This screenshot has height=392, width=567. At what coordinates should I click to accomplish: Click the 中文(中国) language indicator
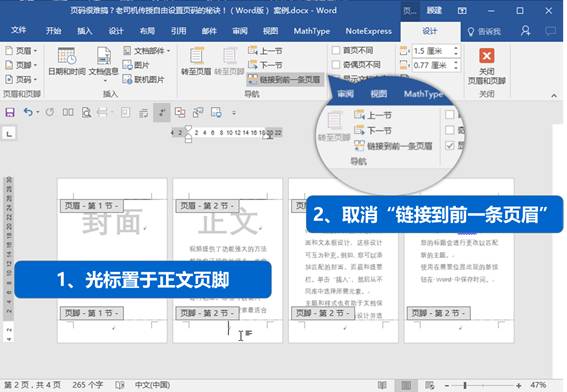[x=152, y=385]
